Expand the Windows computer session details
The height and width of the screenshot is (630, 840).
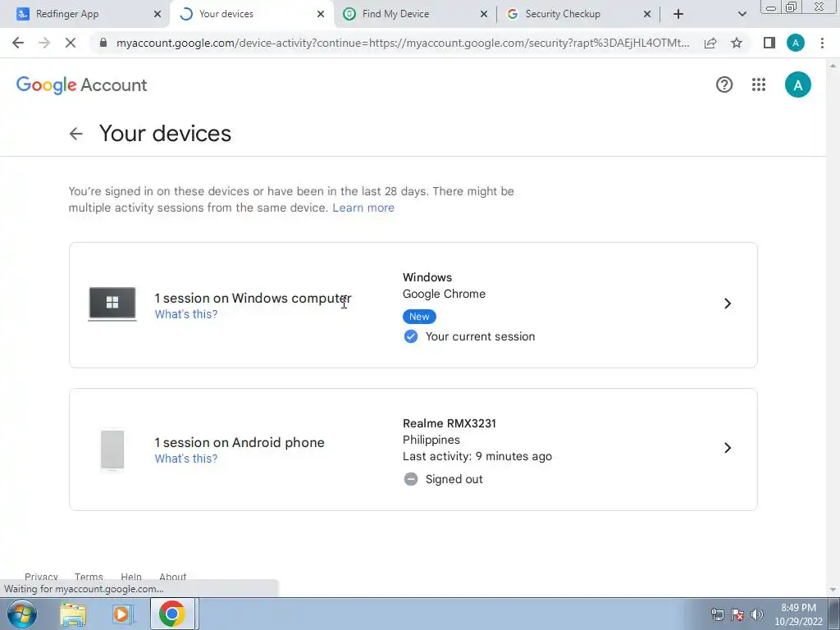(728, 304)
